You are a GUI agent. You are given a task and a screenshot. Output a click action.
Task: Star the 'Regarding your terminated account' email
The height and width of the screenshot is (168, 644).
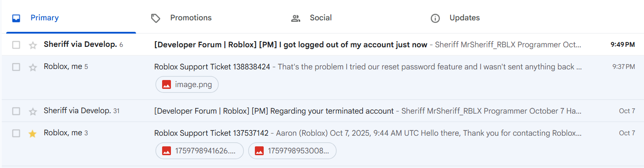click(33, 111)
